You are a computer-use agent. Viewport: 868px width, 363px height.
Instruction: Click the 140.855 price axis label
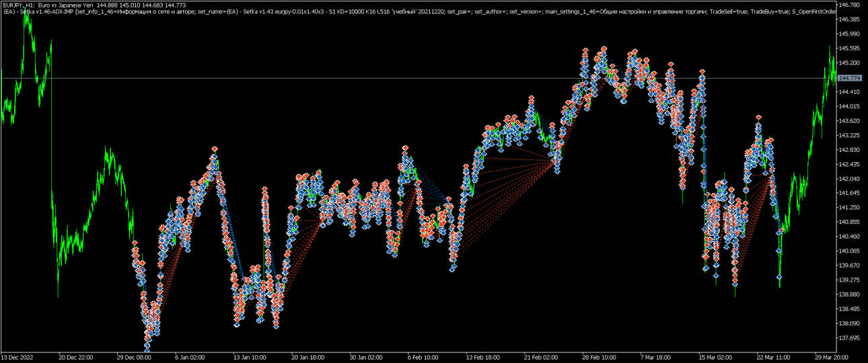pos(851,223)
